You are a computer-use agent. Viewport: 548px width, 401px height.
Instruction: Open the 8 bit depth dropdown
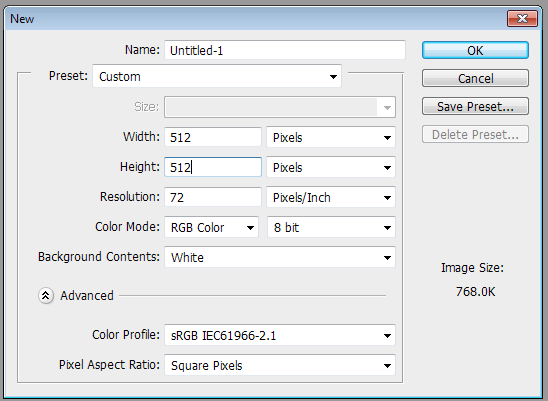(331, 227)
